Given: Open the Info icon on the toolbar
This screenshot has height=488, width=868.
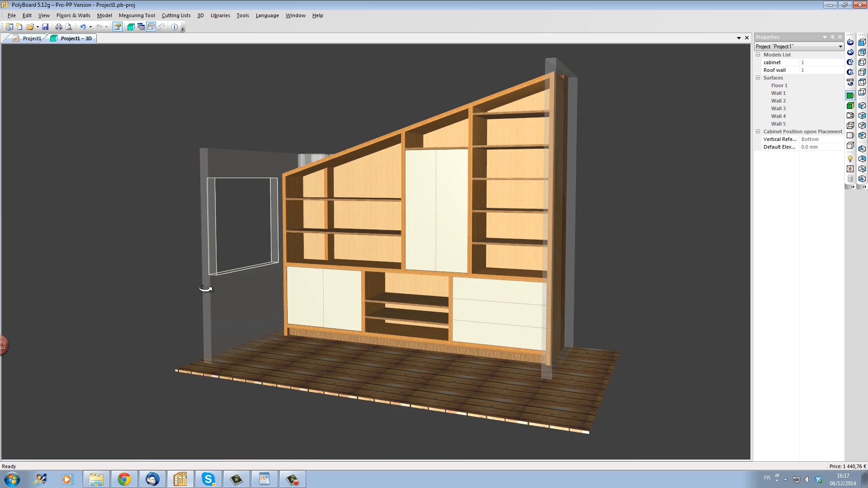Looking at the screenshot, I should [175, 27].
